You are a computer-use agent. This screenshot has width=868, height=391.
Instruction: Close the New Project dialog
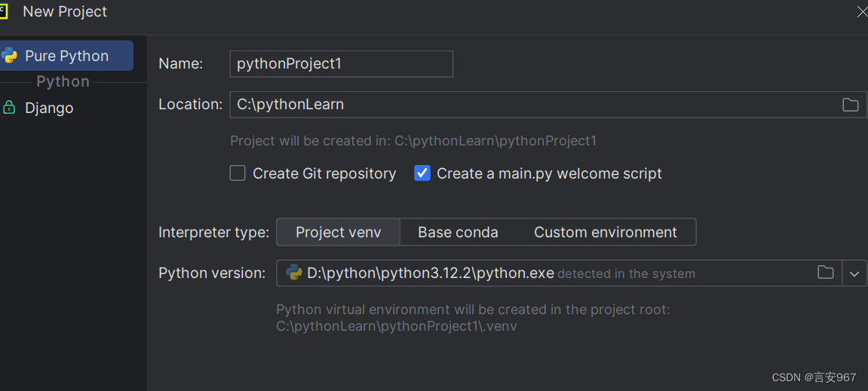tap(862, 11)
